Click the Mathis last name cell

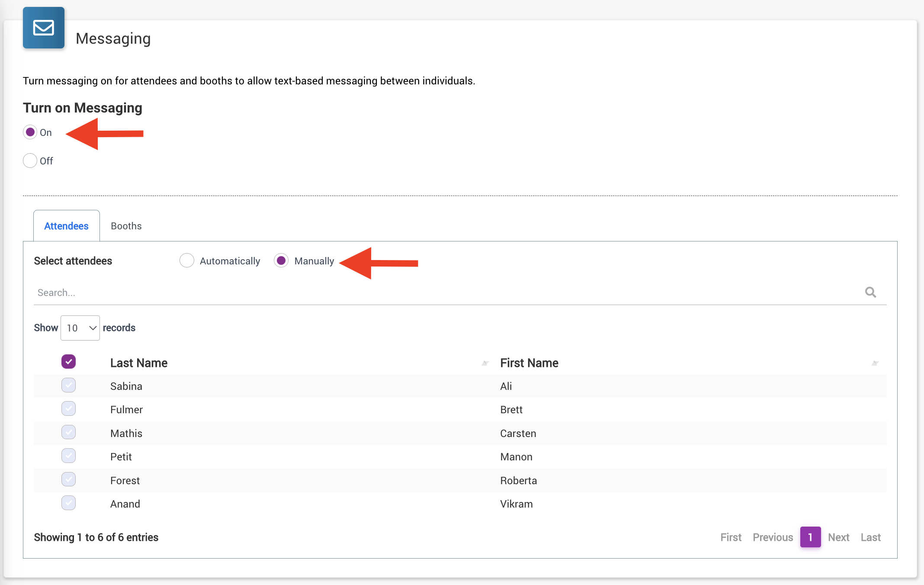click(126, 433)
